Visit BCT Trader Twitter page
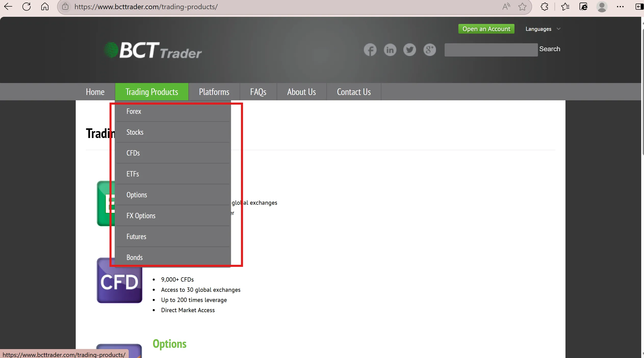The width and height of the screenshot is (644, 358). click(x=410, y=50)
